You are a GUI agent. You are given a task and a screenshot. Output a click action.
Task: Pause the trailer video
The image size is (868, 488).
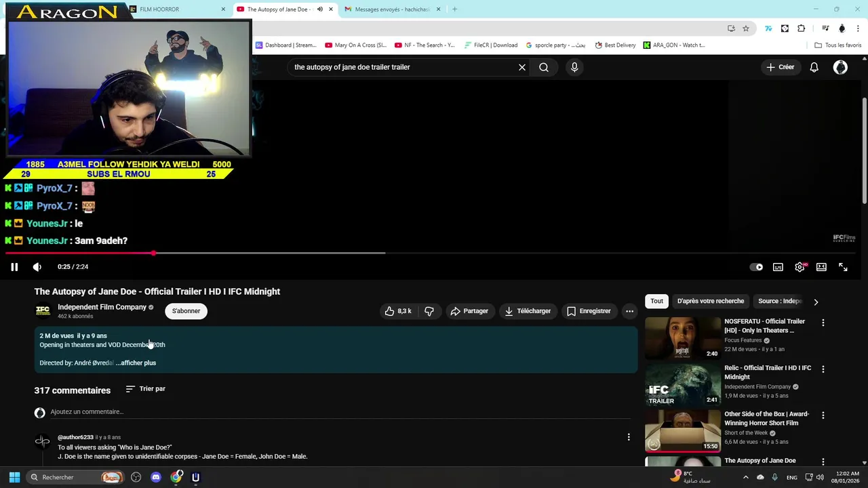[x=14, y=267]
